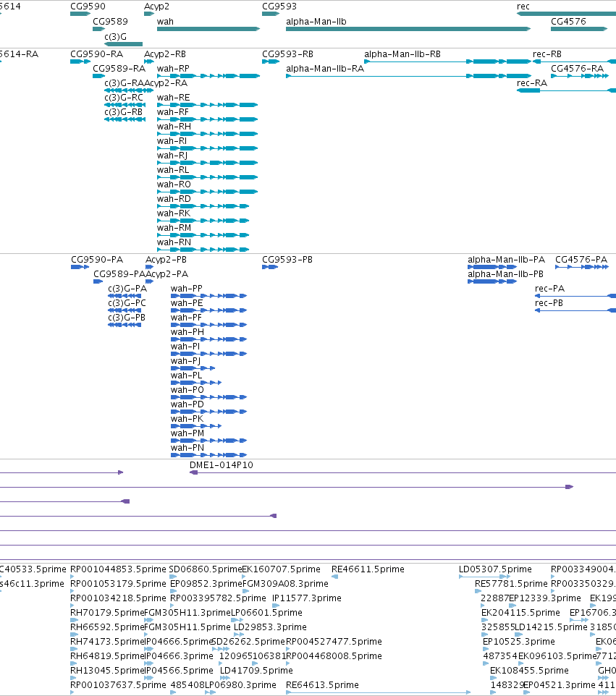The width and height of the screenshot is (616, 696).
Task: Select the c(3)G gene label
Action: pyautogui.click(x=116, y=36)
